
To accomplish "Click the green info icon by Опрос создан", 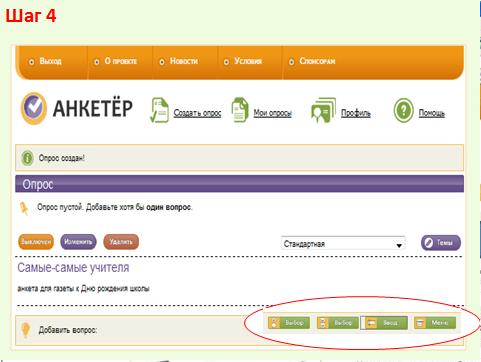I will (x=27, y=158).
